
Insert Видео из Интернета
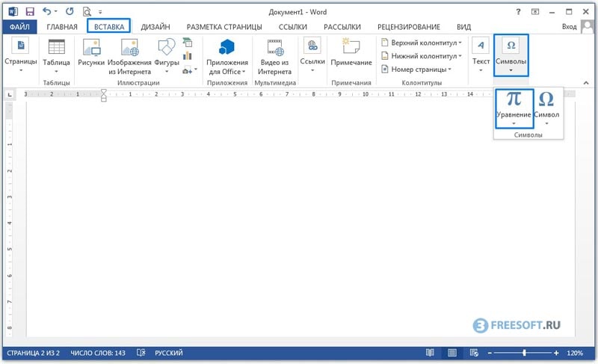[x=274, y=56]
